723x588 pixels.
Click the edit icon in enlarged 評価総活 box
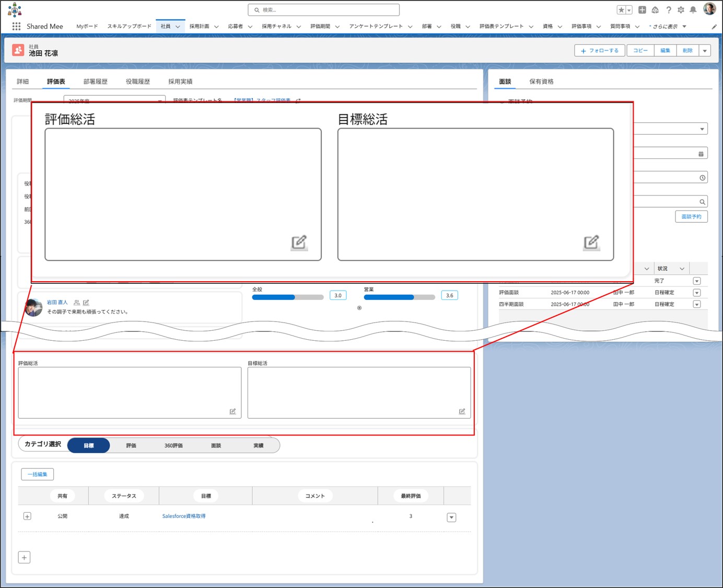tap(299, 243)
